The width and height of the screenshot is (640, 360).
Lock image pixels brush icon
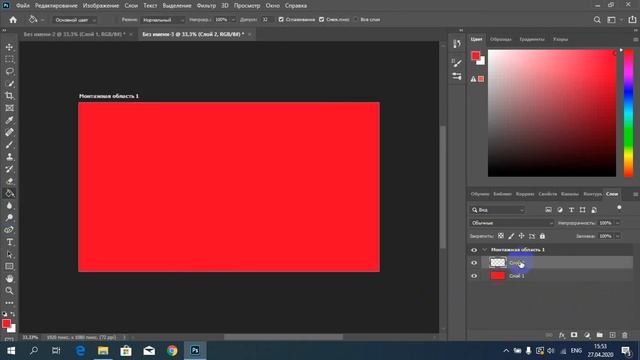[x=511, y=236]
